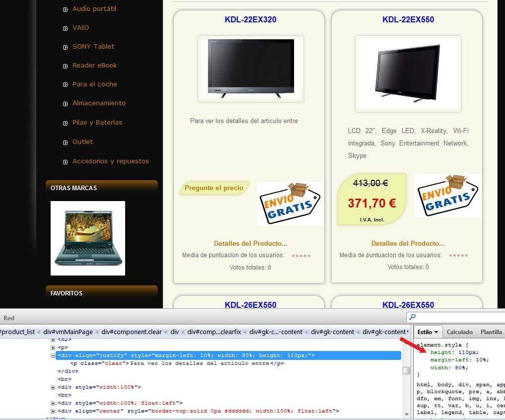Screen dimensions: 505x420
Task: Select the p class=clear HTML line
Action: click(177, 363)
